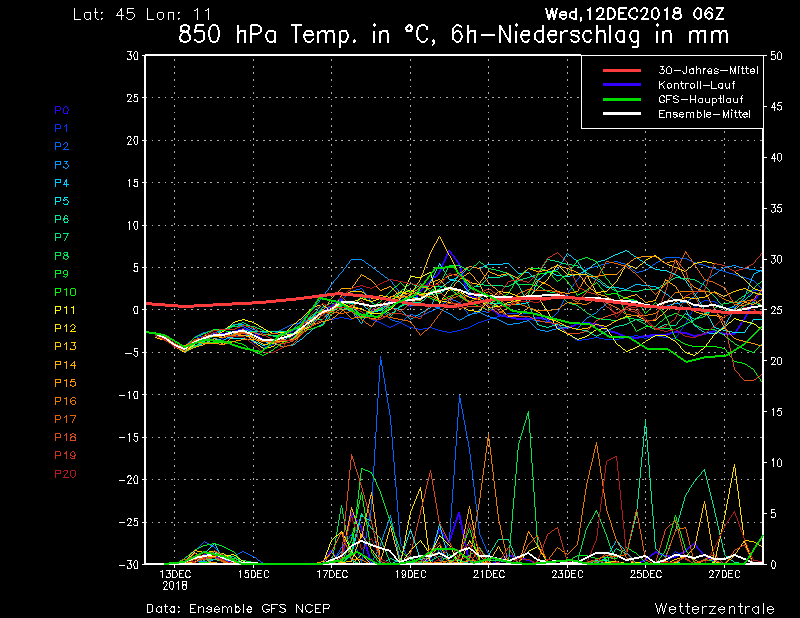800x618 pixels.
Task: Click the 30 temperature axis value
Action: coord(133,56)
